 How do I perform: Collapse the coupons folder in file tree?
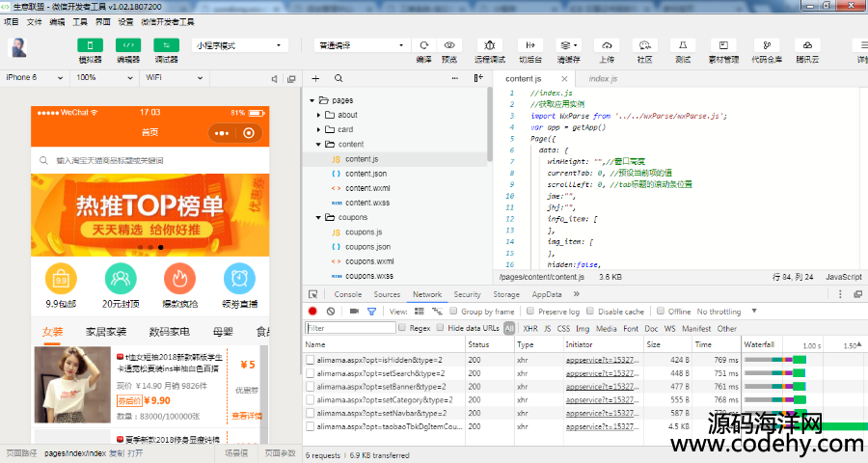(314, 218)
